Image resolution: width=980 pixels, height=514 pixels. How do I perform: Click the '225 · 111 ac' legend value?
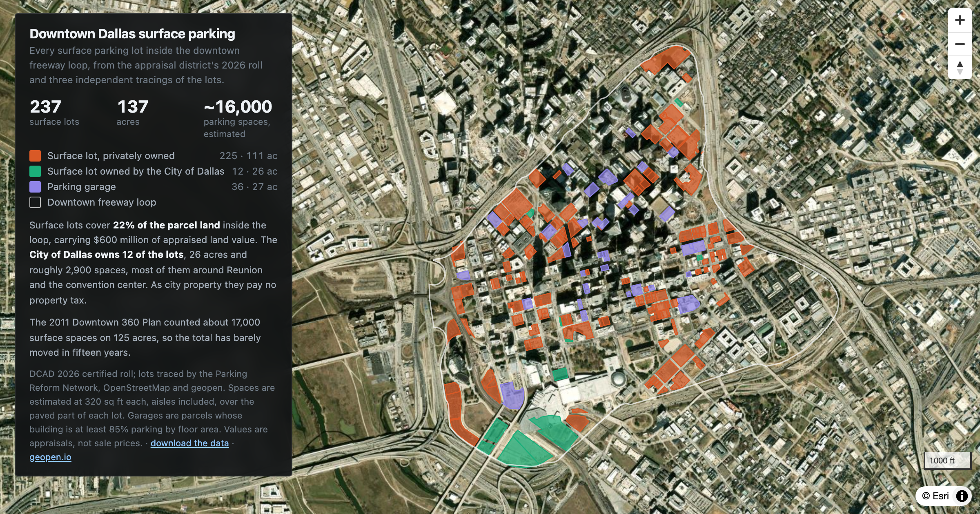(x=248, y=156)
